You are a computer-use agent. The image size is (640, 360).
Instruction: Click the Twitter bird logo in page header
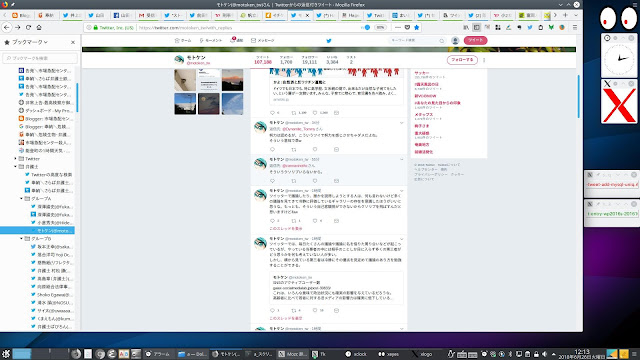pyautogui.click(x=329, y=41)
